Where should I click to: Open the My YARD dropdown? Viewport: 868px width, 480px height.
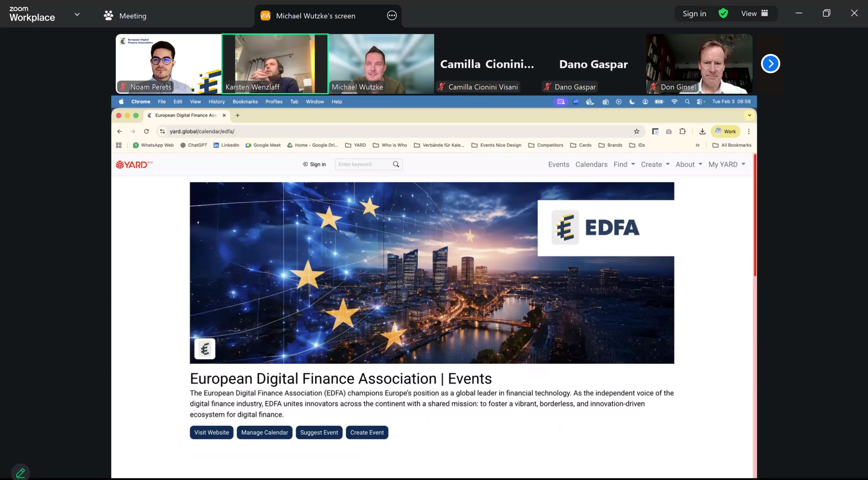[727, 164]
